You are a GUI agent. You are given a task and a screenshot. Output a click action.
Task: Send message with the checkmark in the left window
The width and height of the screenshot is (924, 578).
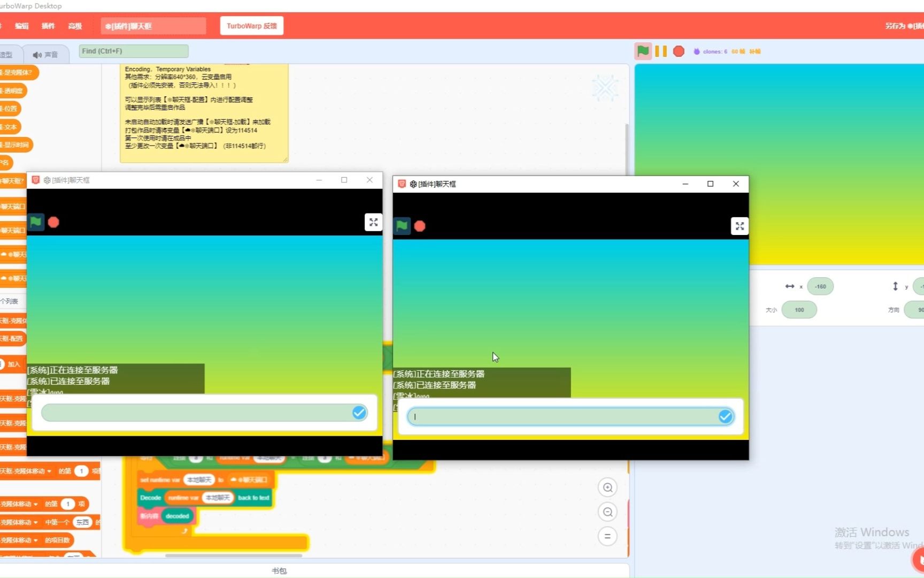[359, 413]
